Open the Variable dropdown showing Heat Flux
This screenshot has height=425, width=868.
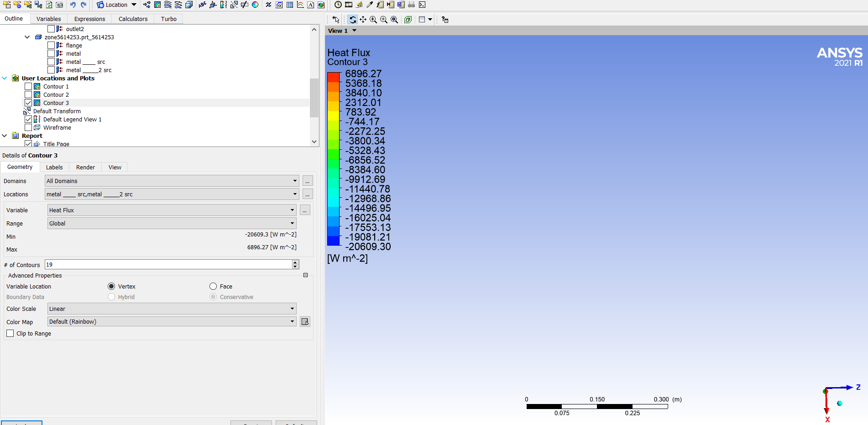pyautogui.click(x=172, y=210)
